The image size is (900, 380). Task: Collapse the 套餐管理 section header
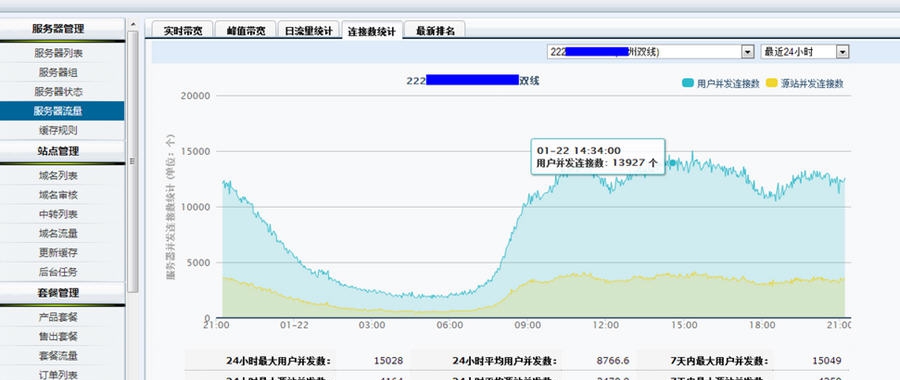pos(62,292)
